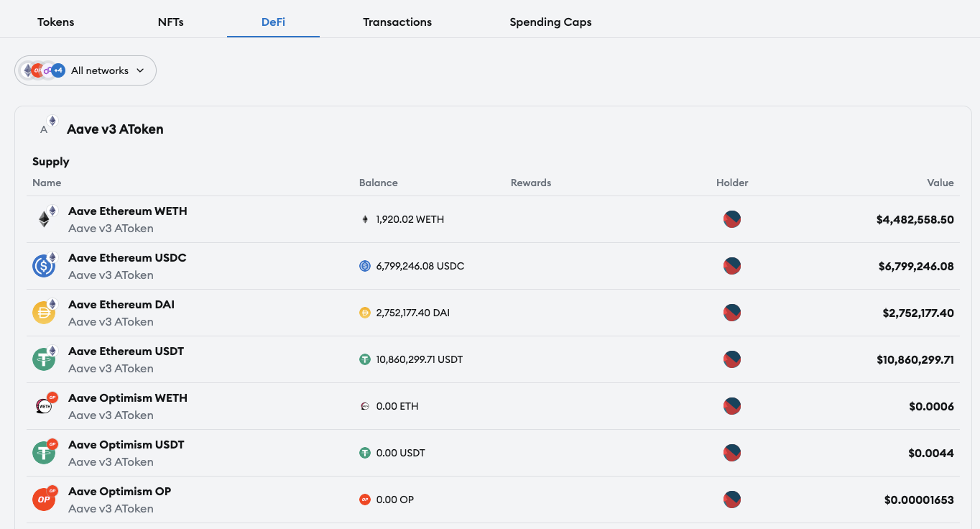Click the holder avatar in Optimism WETH row
Image resolution: width=980 pixels, height=529 pixels.
[x=732, y=406]
